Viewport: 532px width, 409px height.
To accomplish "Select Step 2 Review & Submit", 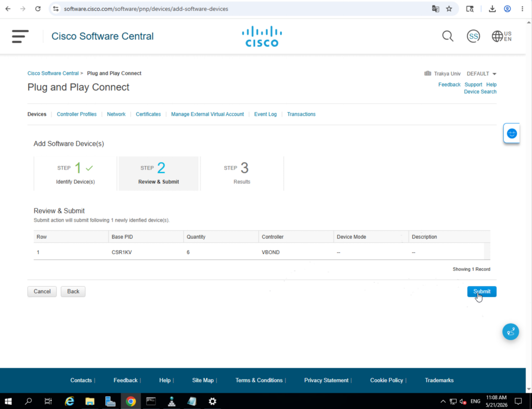I will click(159, 174).
